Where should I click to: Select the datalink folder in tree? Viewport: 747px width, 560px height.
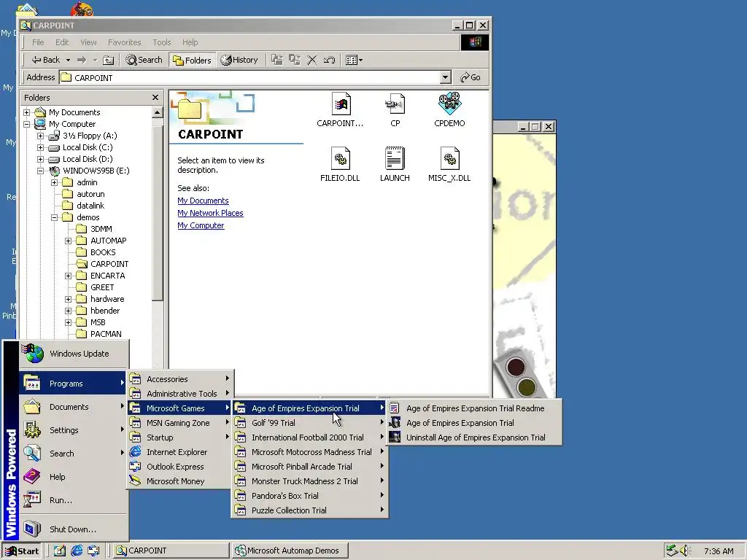84,206
